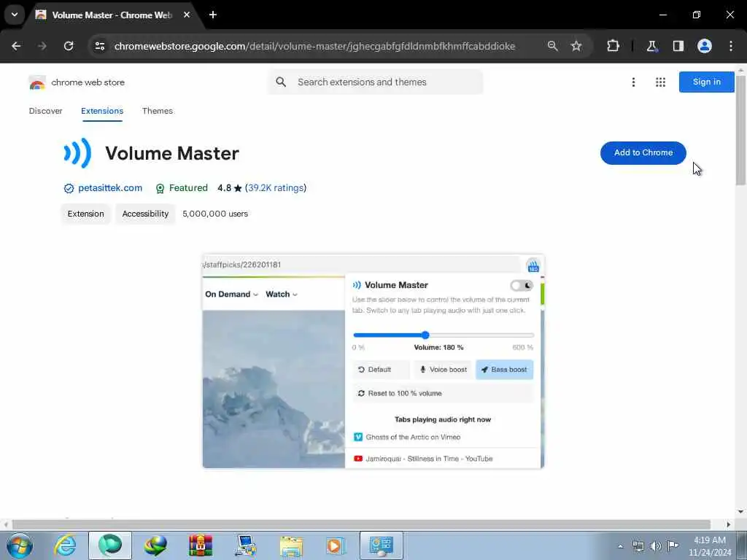Open Internet Download Manager on taskbar
The height and width of the screenshot is (560, 747).
pos(155,545)
